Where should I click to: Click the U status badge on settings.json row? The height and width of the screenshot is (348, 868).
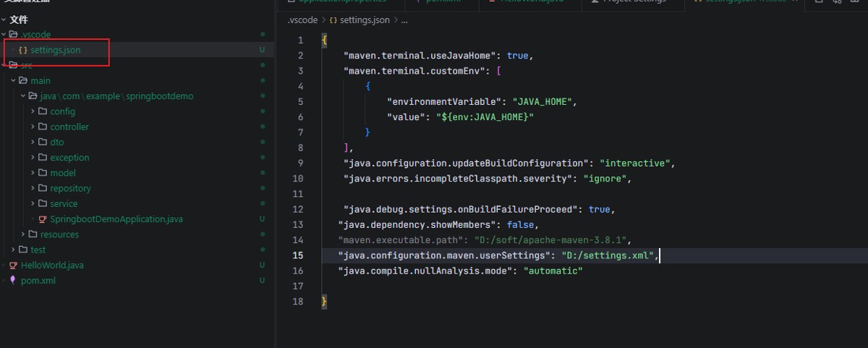[x=263, y=50]
